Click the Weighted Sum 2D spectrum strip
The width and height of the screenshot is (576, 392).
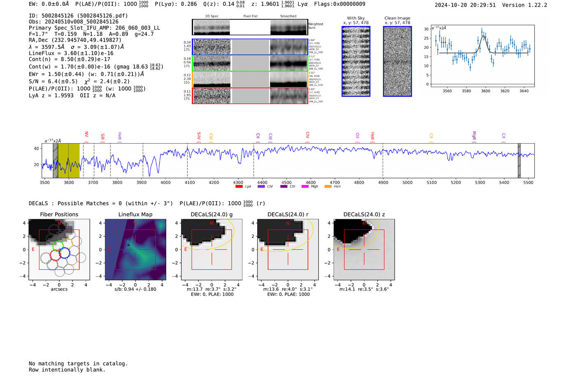[250, 27]
